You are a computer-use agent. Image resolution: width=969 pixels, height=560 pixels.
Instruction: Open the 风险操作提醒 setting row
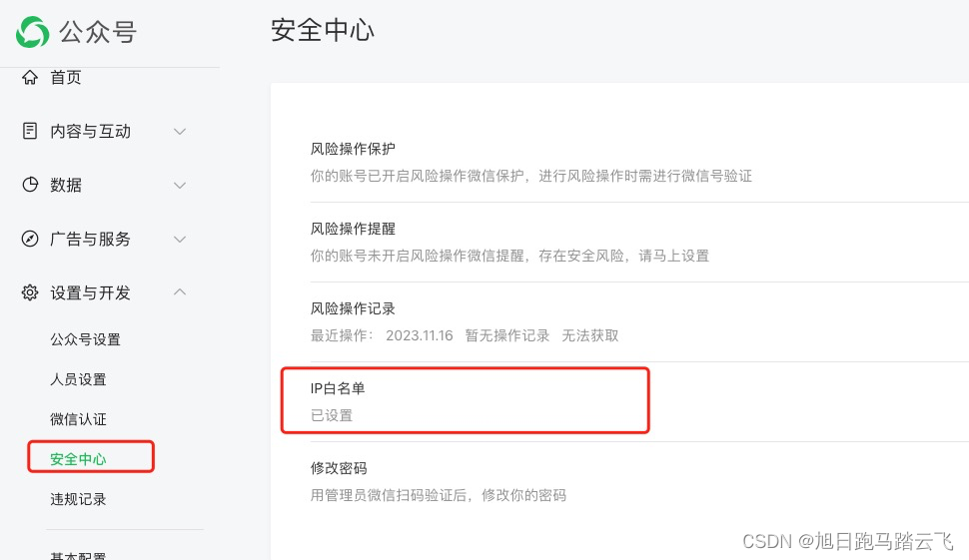(639, 242)
